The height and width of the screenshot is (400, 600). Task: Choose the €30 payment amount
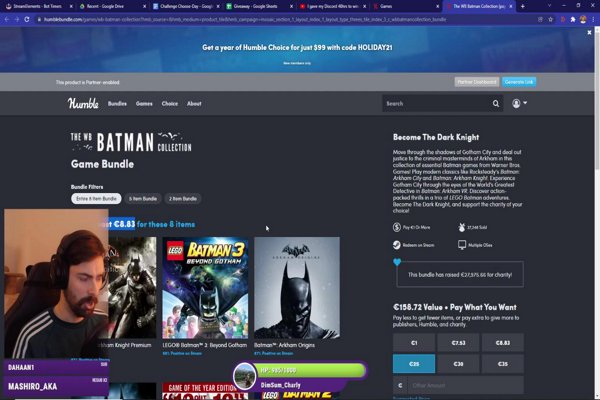[458, 364]
